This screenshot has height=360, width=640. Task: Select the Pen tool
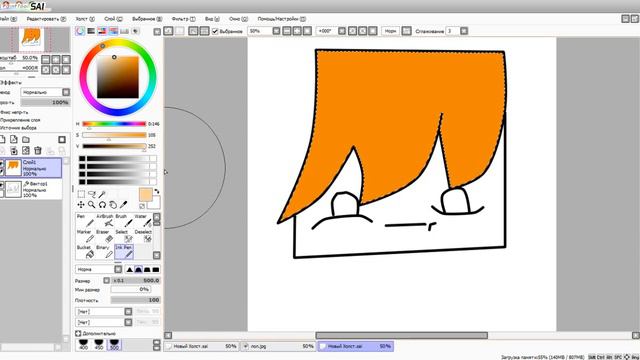click(85, 220)
